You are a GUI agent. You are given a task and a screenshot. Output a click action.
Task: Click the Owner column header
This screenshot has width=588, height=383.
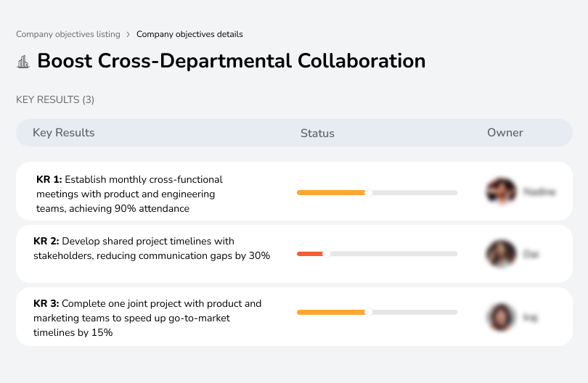point(505,133)
